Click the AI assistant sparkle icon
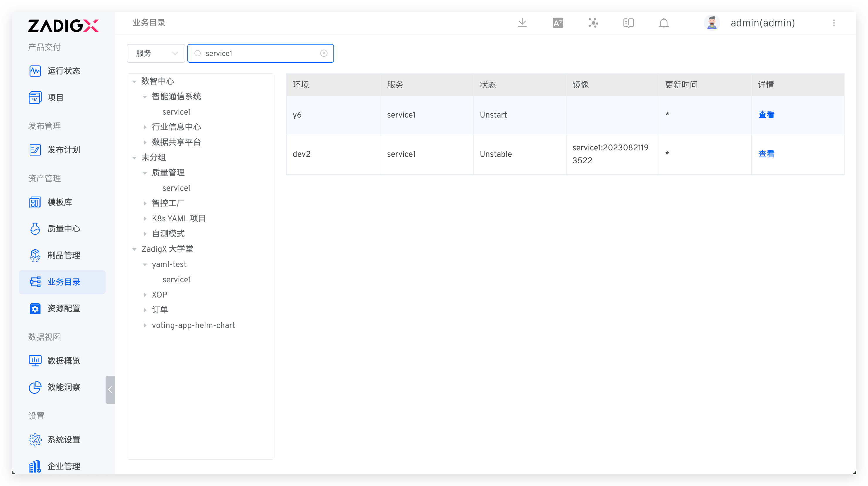 coord(593,23)
